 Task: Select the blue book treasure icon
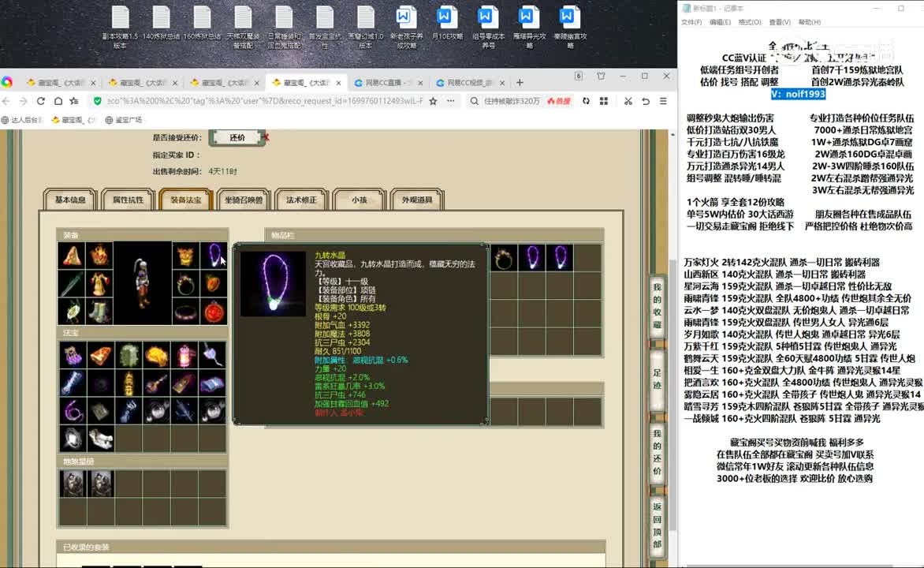click(x=211, y=383)
